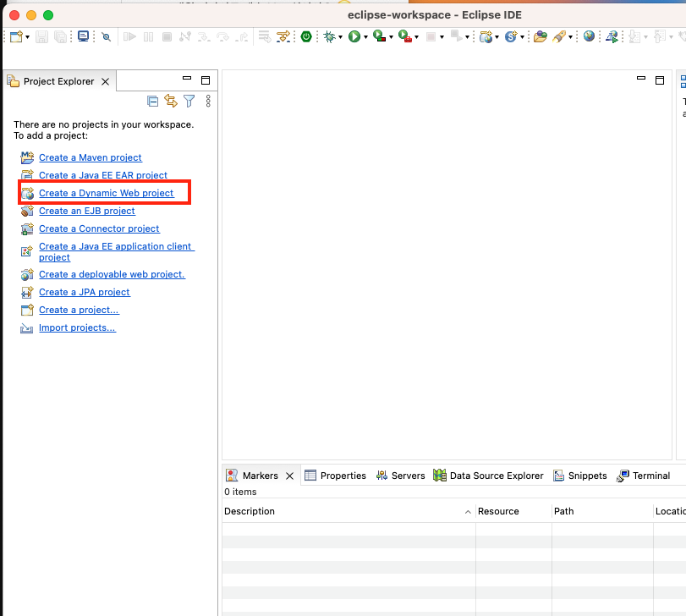Click the Open Web Browser globe icon

[x=589, y=36]
